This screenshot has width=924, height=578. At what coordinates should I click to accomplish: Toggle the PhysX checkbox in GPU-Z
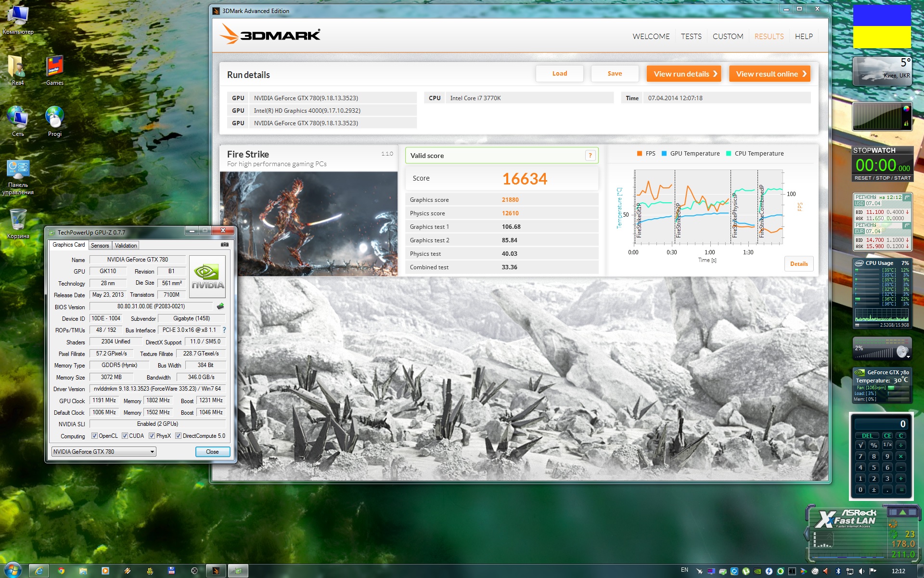click(x=152, y=436)
